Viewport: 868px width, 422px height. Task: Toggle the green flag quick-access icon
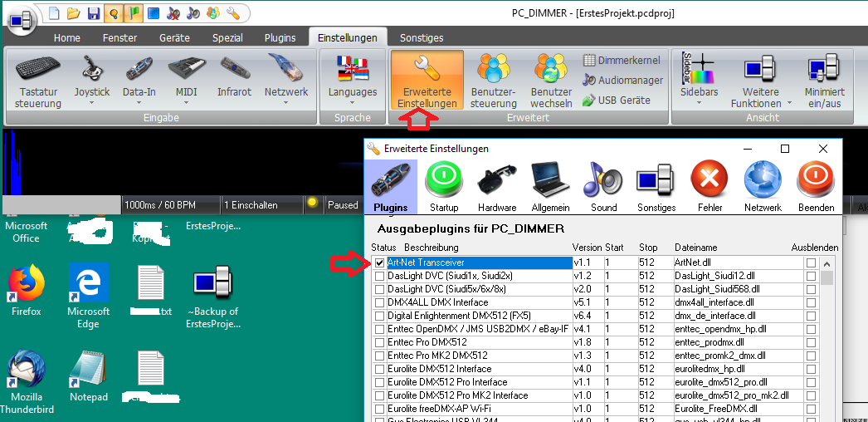(x=133, y=12)
